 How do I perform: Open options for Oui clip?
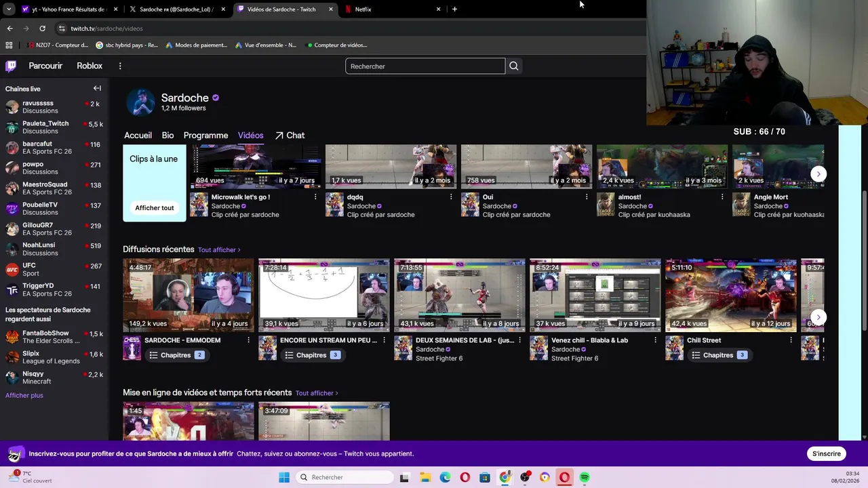pyautogui.click(x=587, y=197)
